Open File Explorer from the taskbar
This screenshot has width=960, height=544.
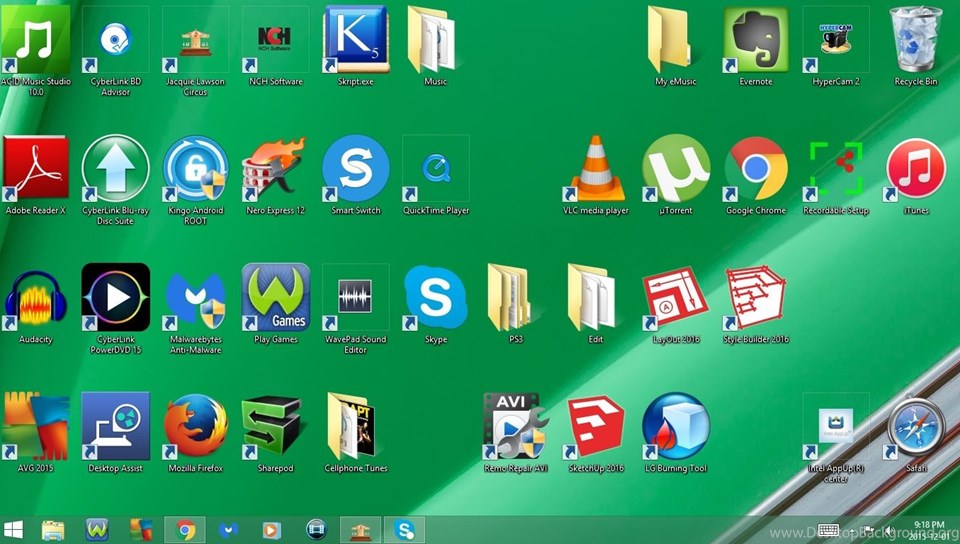coord(53,530)
